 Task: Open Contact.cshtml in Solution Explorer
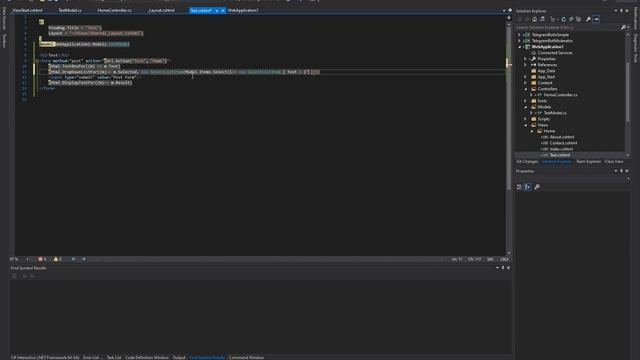563,143
